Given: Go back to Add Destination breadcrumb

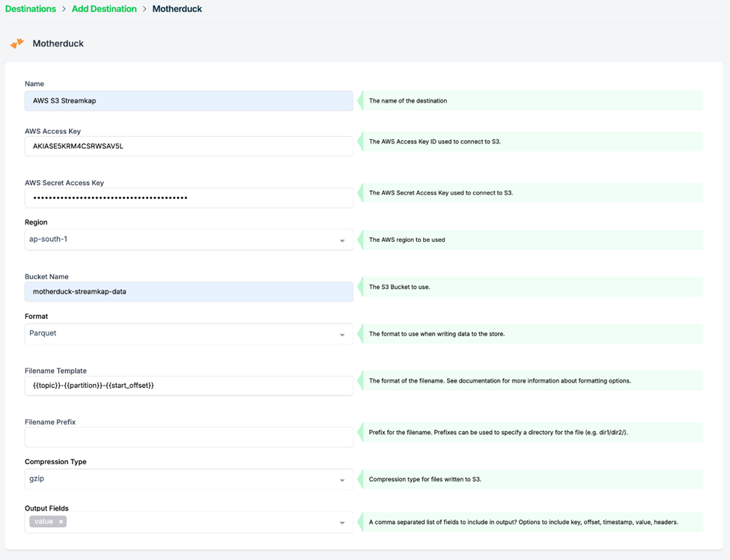Looking at the screenshot, I should (104, 9).
